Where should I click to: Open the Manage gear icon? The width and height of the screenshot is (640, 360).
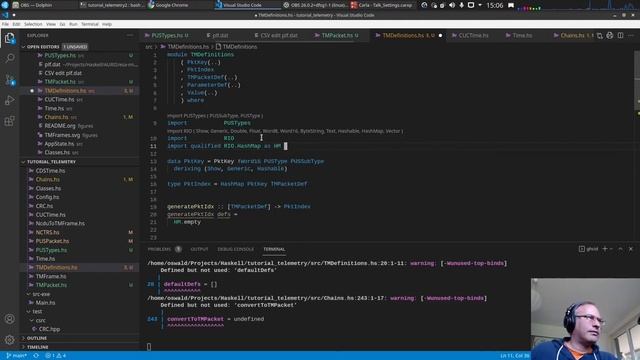[x=9, y=339]
